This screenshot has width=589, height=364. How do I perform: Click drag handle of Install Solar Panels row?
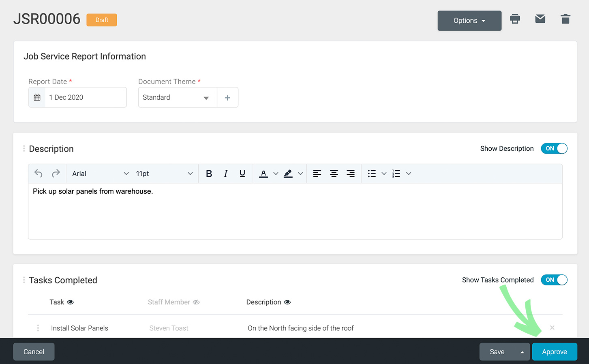[x=38, y=328]
